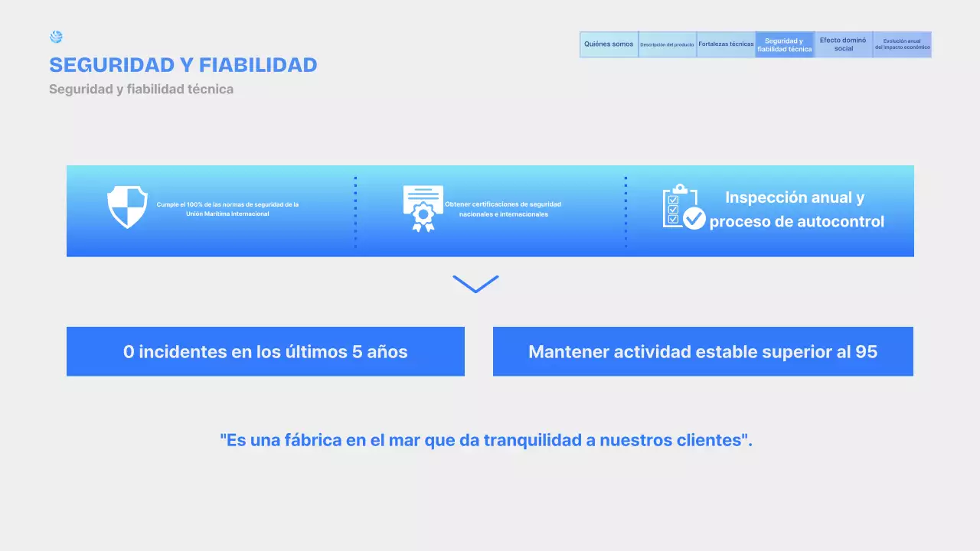Check the first box on the inspection checklist
Screen dimensions: 980x551
pyautogui.click(x=673, y=200)
